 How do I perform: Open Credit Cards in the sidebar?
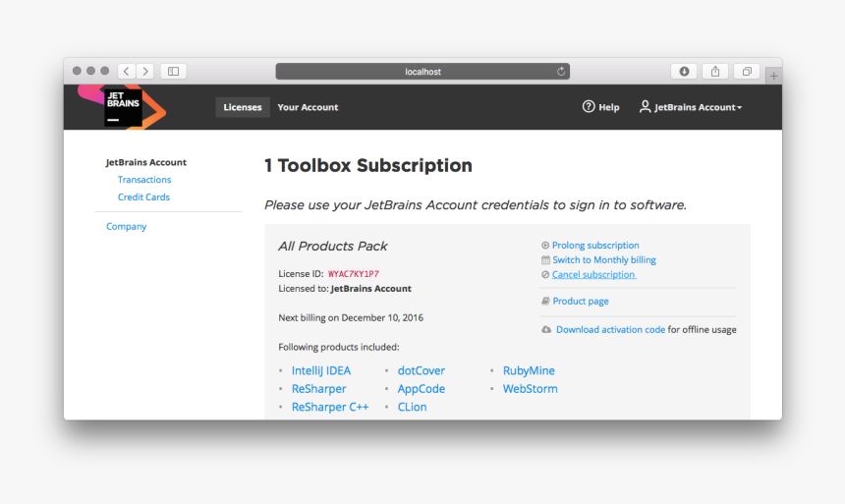click(x=143, y=197)
